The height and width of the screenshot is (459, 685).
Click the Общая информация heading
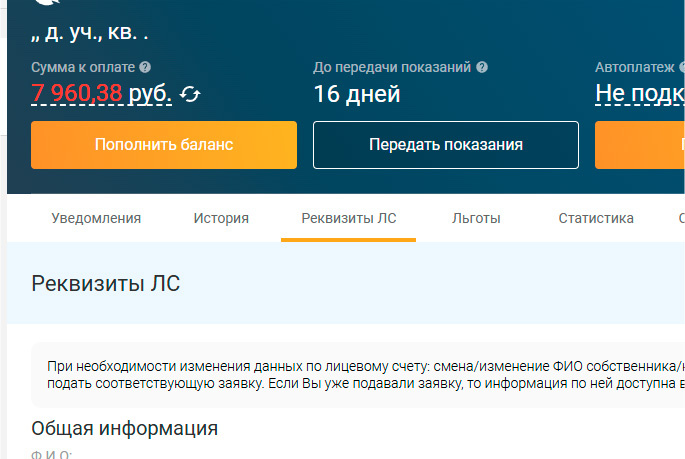[x=125, y=428]
